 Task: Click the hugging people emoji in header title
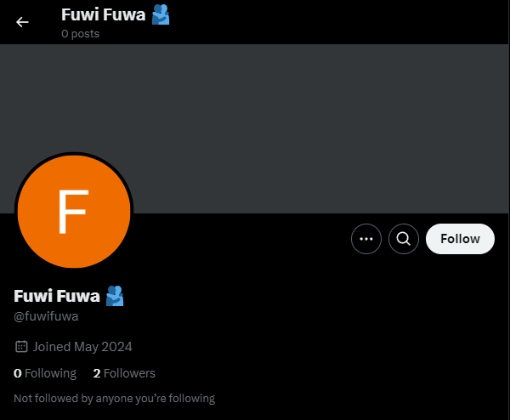[x=161, y=14]
